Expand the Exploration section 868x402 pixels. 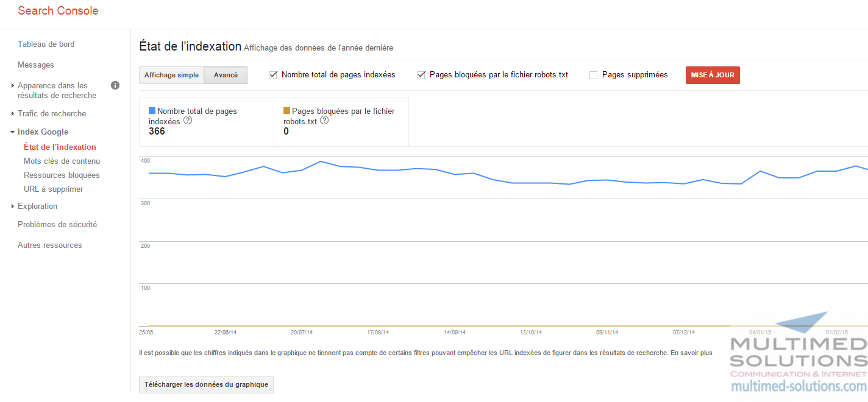[x=13, y=206]
